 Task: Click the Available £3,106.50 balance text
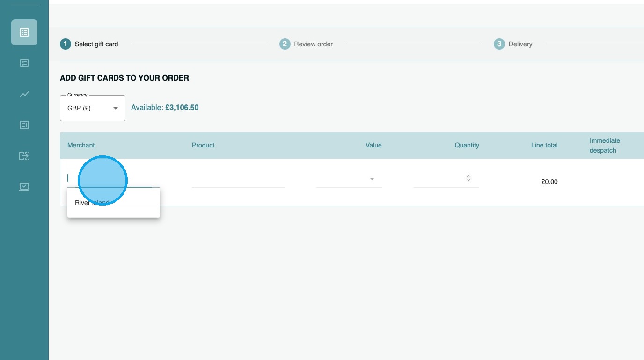pyautogui.click(x=165, y=108)
